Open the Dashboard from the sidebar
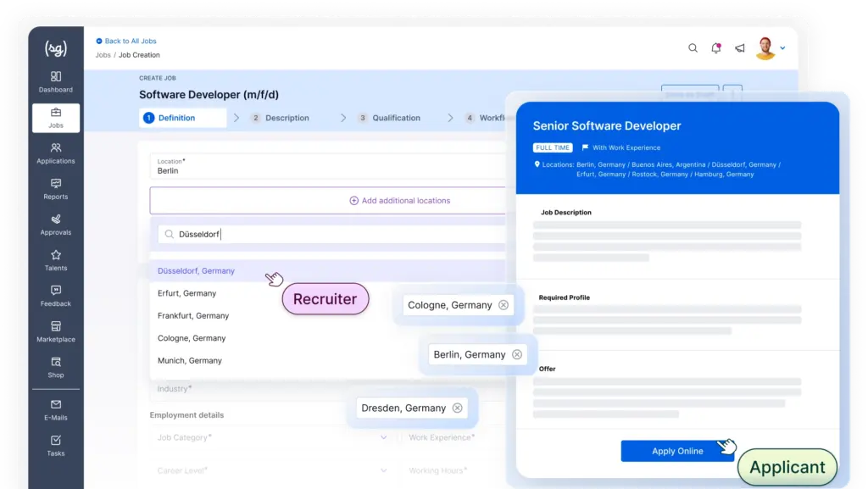 click(56, 81)
